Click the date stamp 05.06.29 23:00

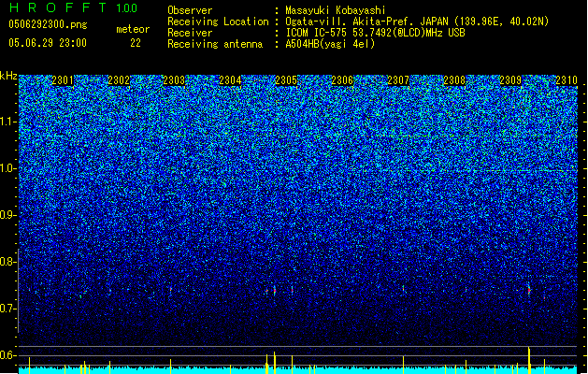pos(48,43)
